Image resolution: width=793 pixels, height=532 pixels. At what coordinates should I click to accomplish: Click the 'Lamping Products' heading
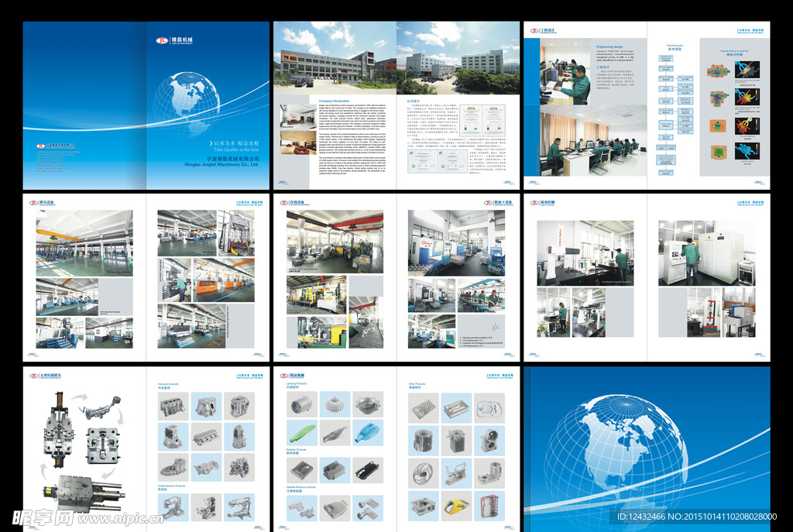coord(297,384)
